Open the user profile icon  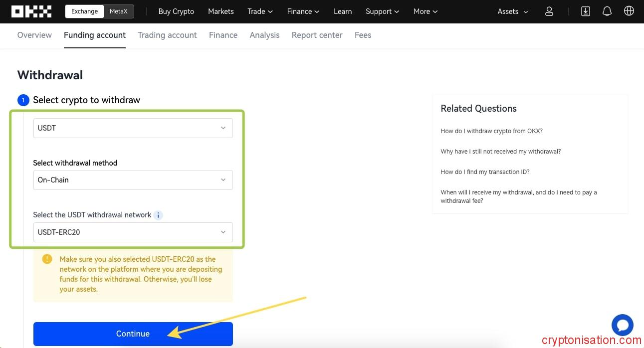coord(549,11)
